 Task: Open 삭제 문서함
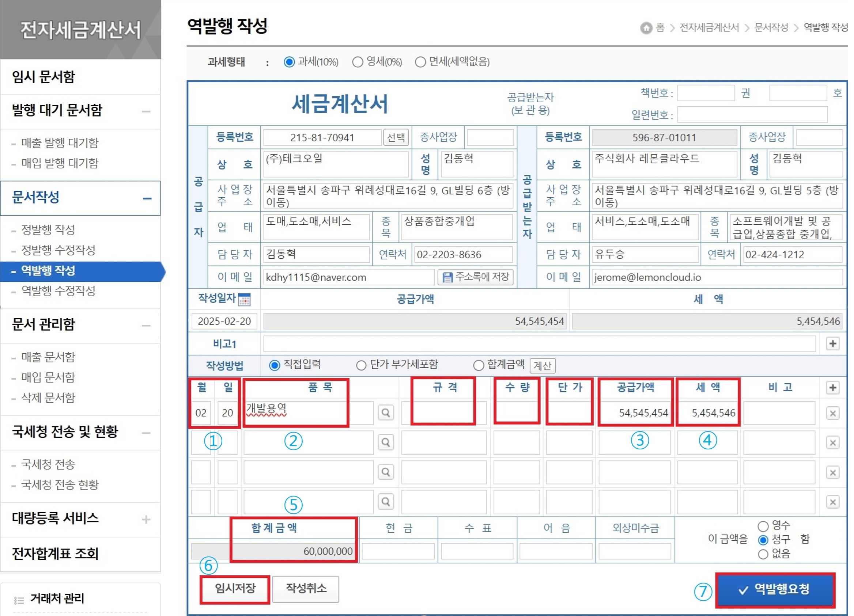click(48, 398)
